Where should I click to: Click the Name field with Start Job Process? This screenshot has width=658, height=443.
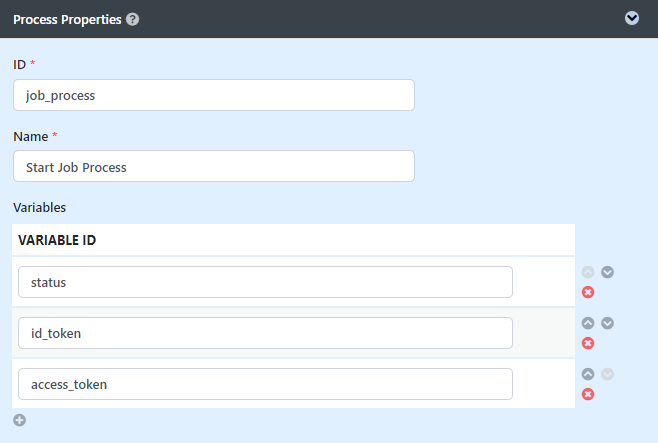click(214, 166)
